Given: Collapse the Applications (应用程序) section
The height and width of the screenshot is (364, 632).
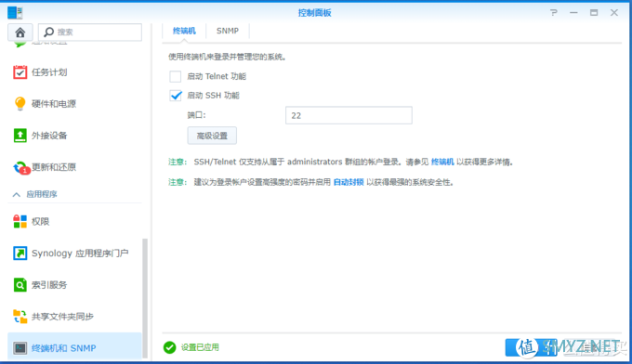Looking at the screenshot, I should pyautogui.click(x=17, y=194).
